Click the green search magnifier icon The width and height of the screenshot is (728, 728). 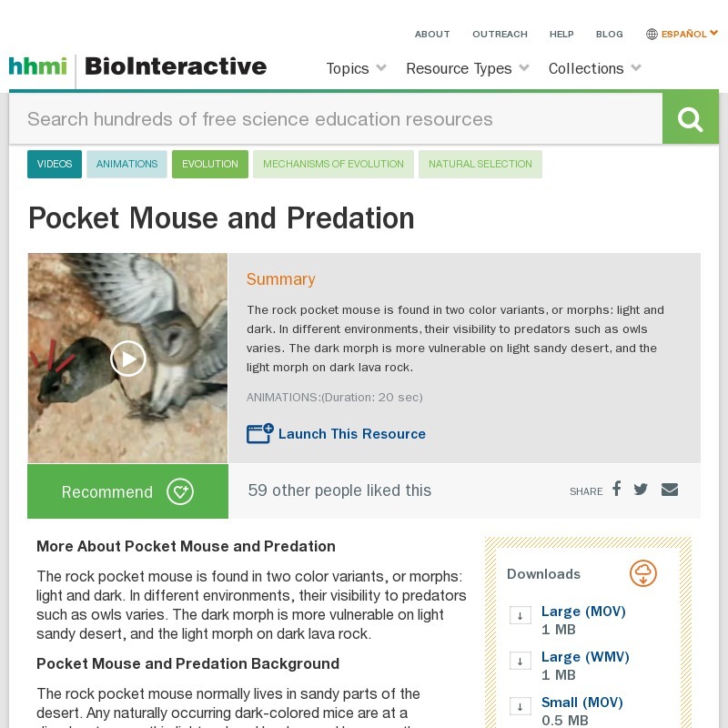(x=690, y=116)
